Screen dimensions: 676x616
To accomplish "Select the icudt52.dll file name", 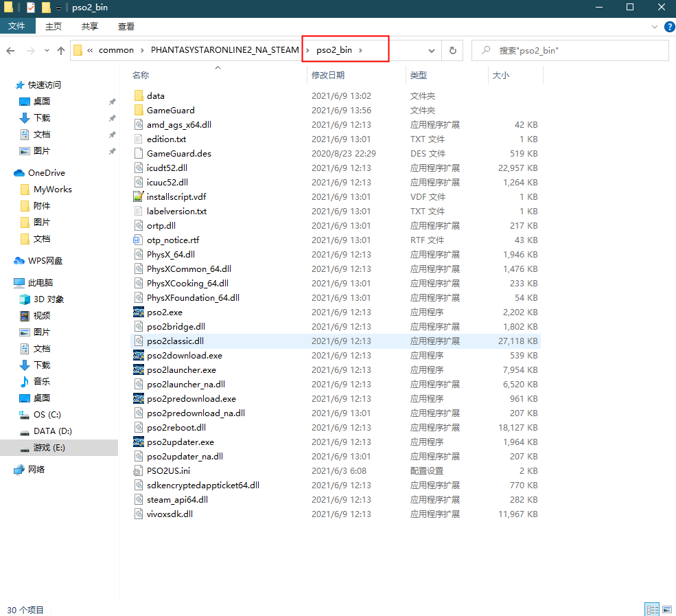I will (x=167, y=168).
